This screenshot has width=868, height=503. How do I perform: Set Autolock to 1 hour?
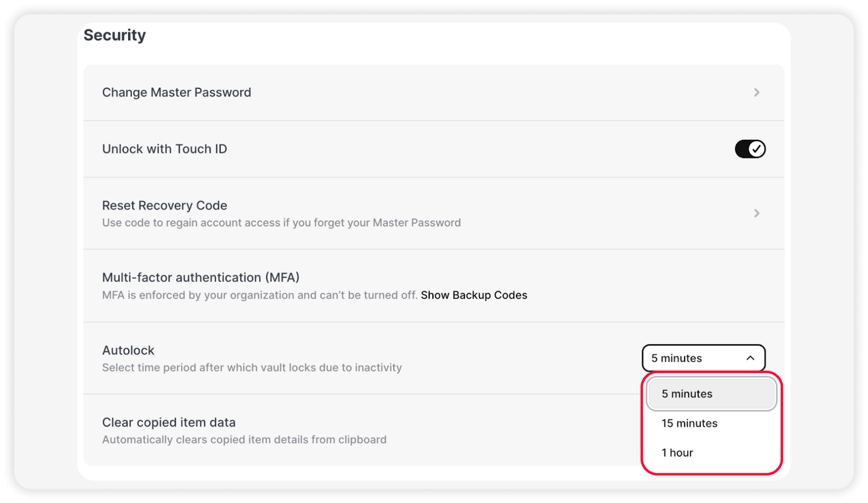(677, 453)
